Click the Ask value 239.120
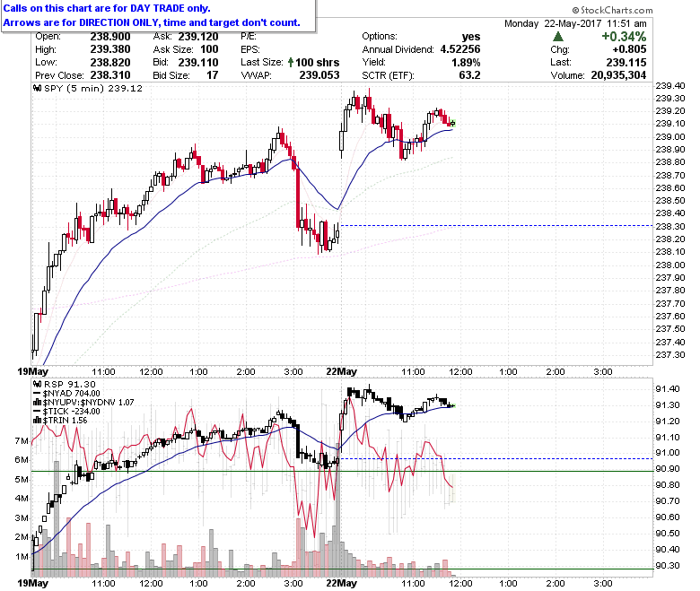700x591 pixels. (x=198, y=37)
